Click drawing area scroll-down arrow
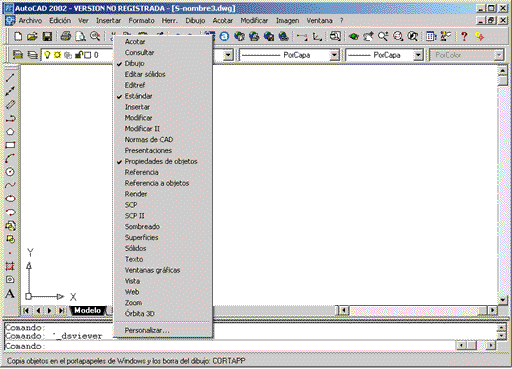 point(502,300)
